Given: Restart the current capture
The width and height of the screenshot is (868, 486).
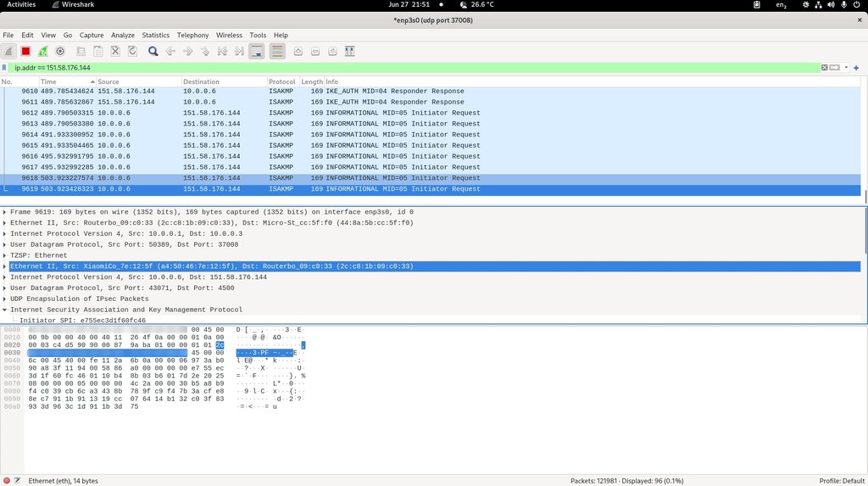Looking at the screenshot, I should (x=43, y=52).
